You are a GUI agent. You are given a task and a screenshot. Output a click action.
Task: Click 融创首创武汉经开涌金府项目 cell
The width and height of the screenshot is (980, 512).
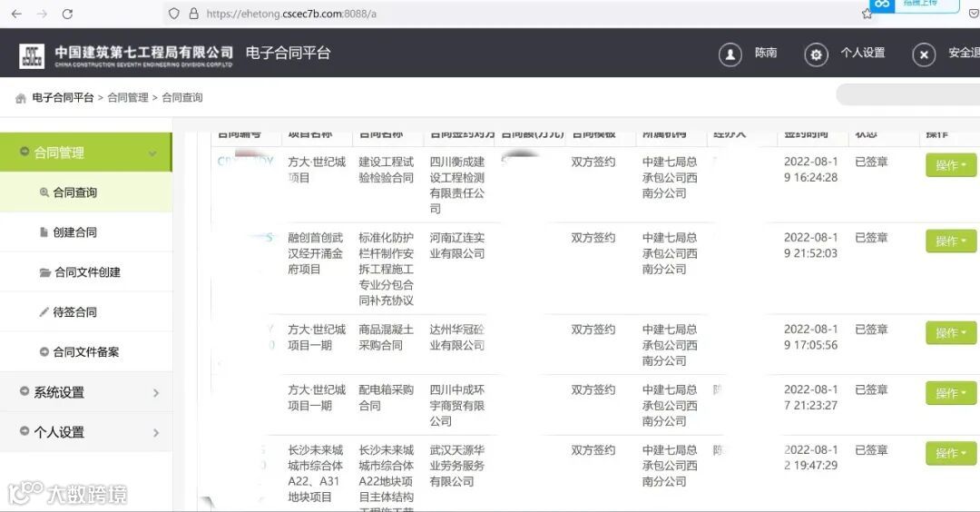tap(316, 253)
